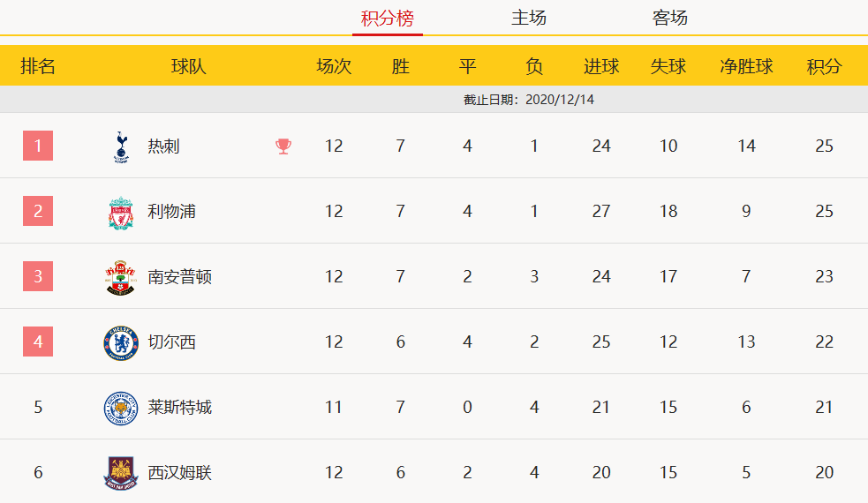Sort by the 净胜球 column header
868x503 pixels.
[746, 66]
